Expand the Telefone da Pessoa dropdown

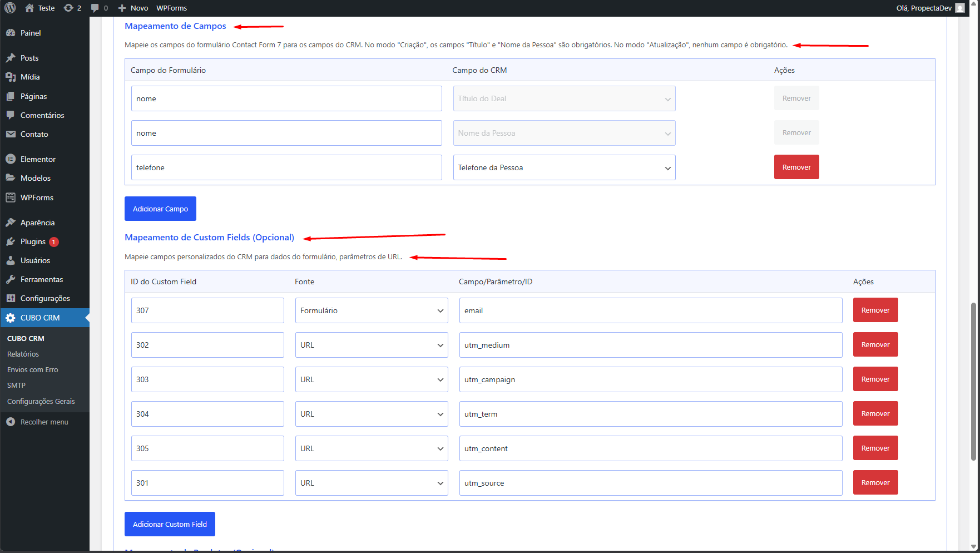click(564, 167)
